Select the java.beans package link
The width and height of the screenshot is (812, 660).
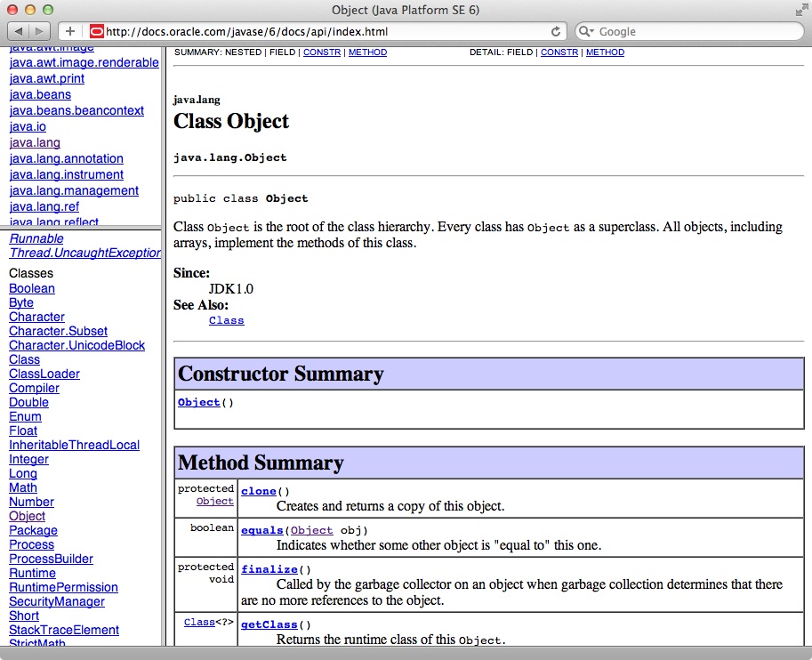(40, 94)
